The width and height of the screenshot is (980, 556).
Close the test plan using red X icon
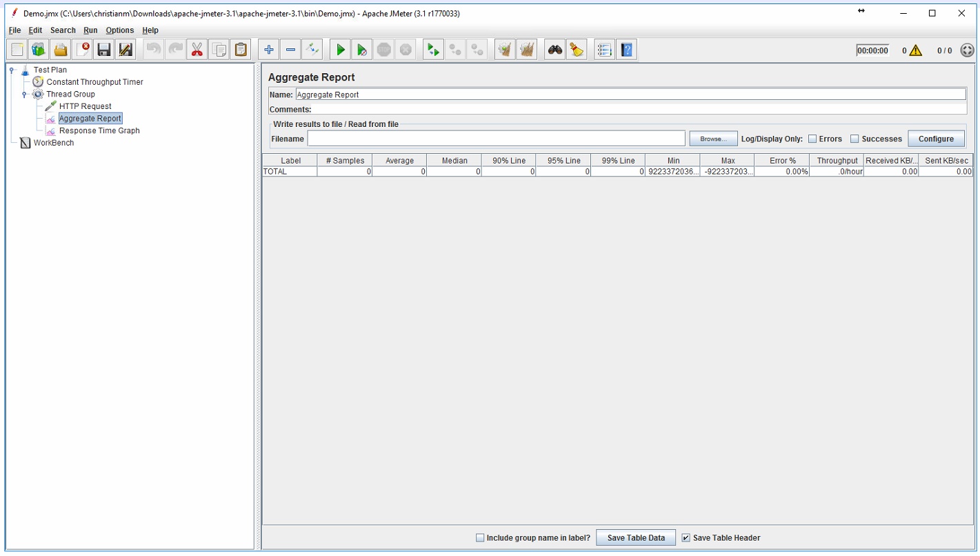pyautogui.click(x=83, y=50)
